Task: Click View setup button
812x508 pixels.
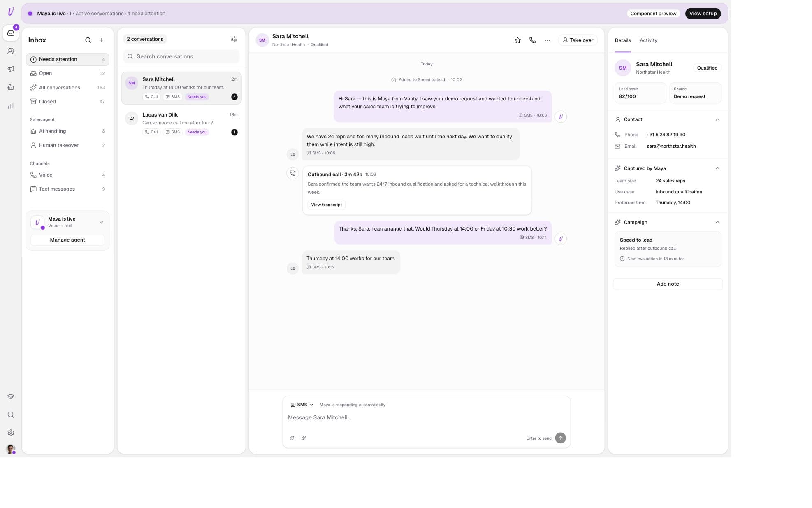Action: [703, 14]
